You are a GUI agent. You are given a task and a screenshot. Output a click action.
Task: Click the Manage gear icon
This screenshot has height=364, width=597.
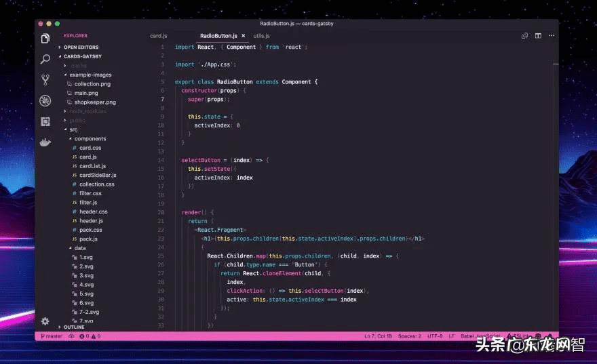click(x=45, y=321)
